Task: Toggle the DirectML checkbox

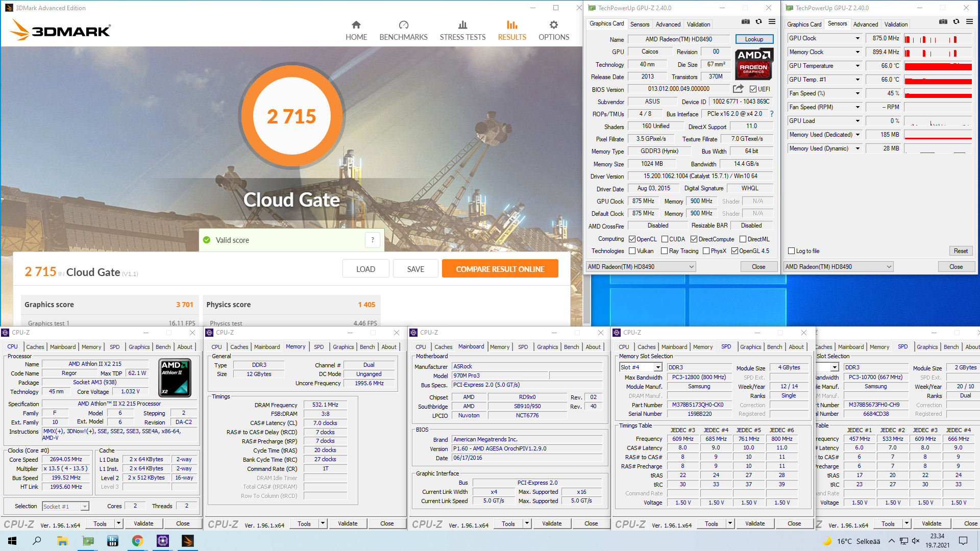Action: click(x=743, y=239)
